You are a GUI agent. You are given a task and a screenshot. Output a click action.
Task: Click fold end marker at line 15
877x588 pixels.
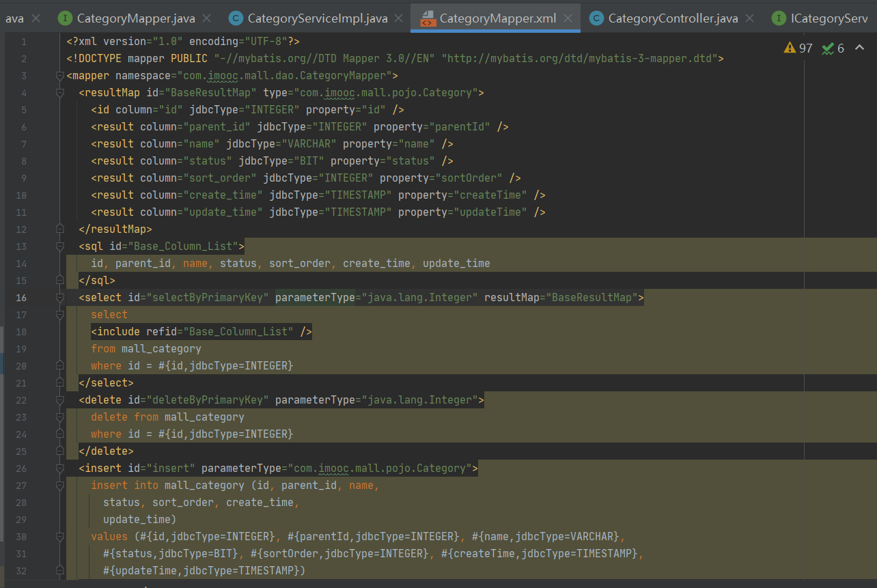coord(60,281)
